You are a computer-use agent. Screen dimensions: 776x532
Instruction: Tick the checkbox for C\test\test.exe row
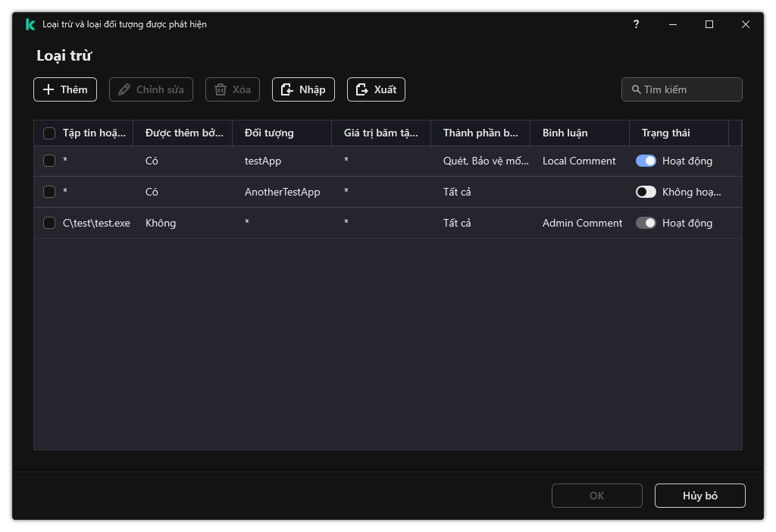pyautogui.click(x=49, y=223)
